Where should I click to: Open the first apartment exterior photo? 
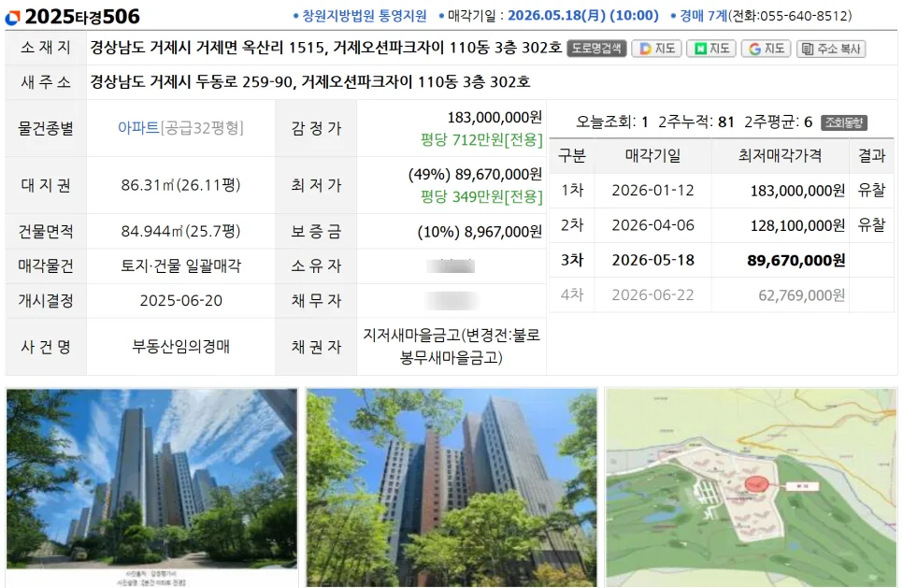tap(152, 488)
